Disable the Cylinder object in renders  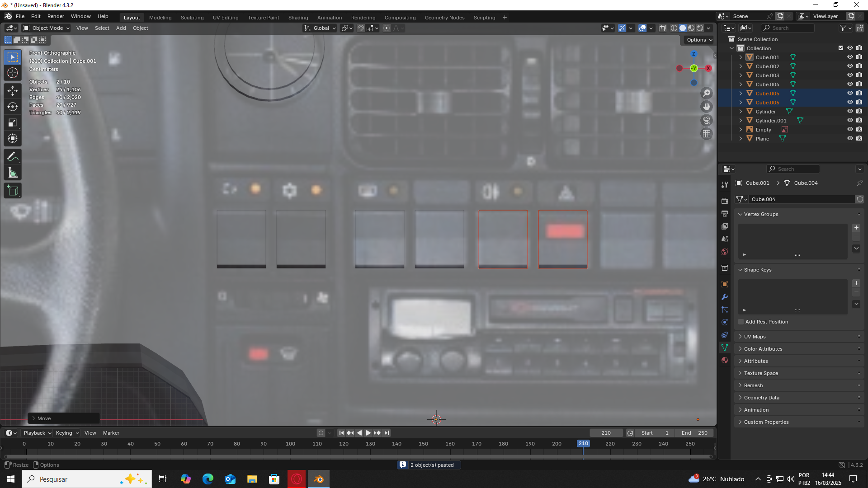click(x=859, y=111)
